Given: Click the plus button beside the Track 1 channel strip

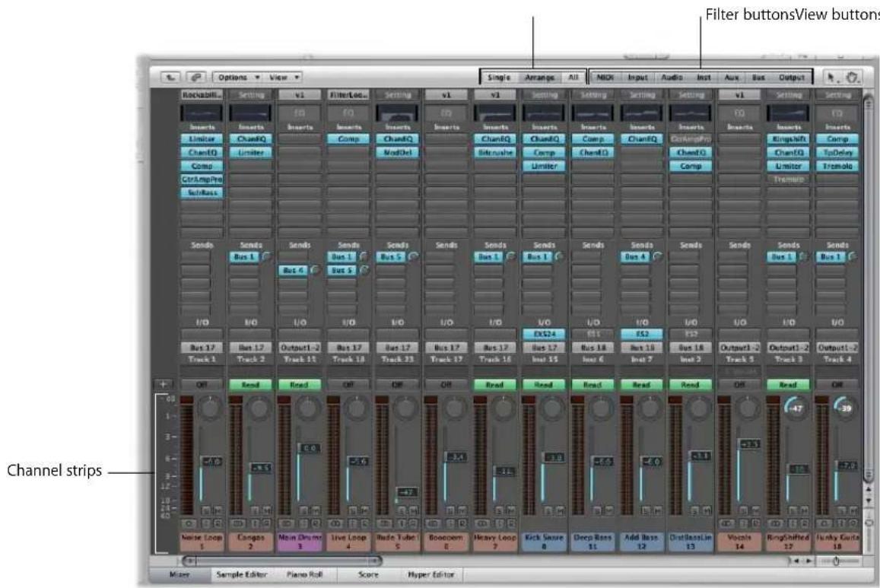Looking at the screenshot, I should coord(163,384).
